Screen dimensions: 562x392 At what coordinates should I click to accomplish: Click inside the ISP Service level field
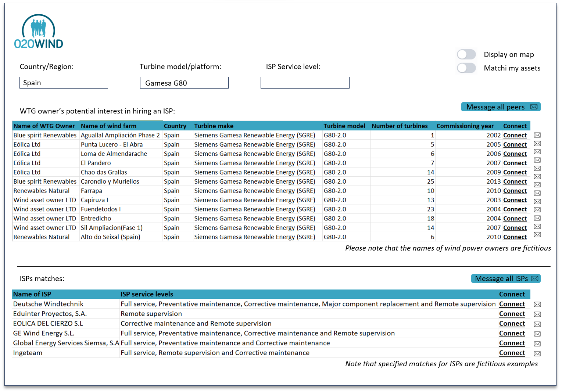[305, 82]
